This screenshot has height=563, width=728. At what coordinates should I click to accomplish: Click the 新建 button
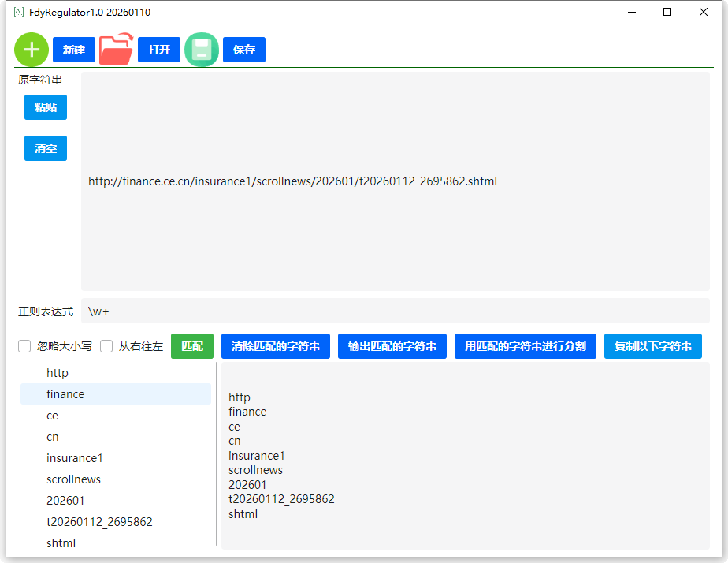74,50
